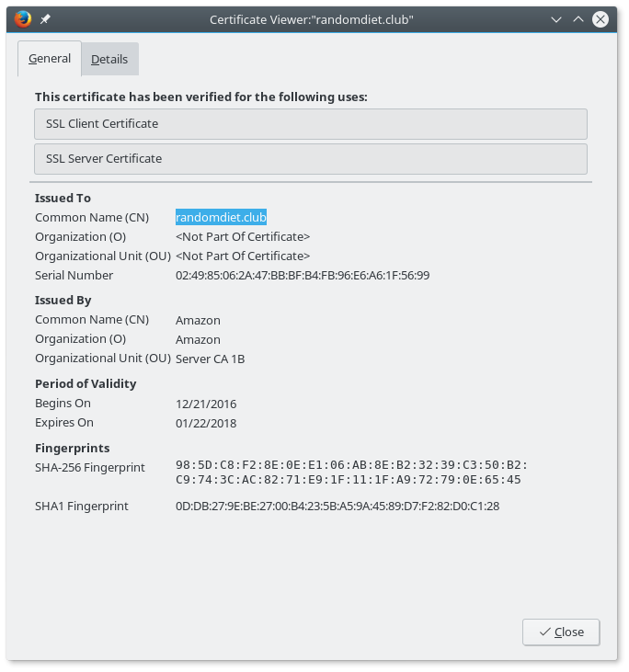Viewport: 629px width, 672px height.
Task: Switch to the General tab
Action: [50, 59]
